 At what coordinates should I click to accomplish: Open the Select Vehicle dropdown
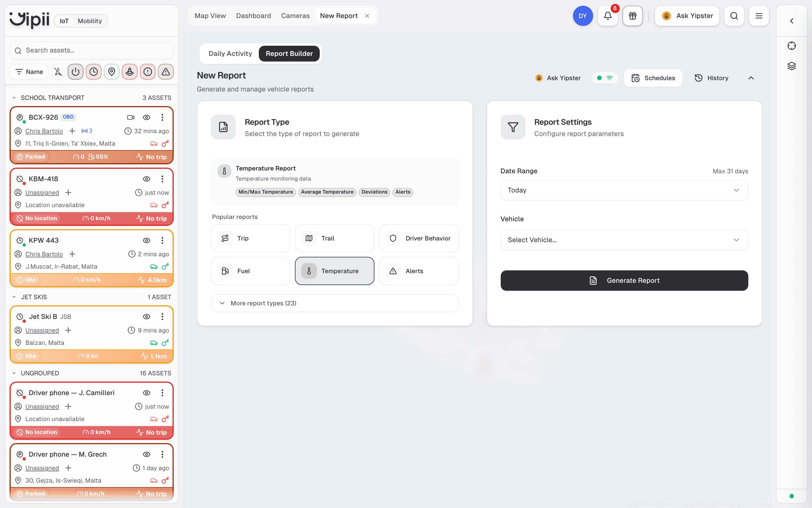pos(624,240)
